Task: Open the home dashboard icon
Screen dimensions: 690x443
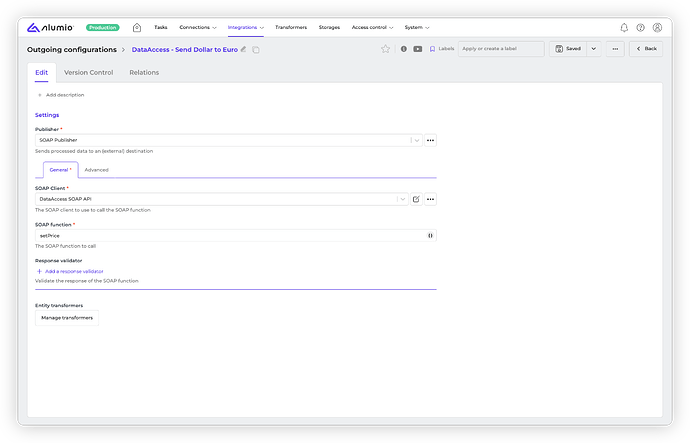Action: [137, 28]
